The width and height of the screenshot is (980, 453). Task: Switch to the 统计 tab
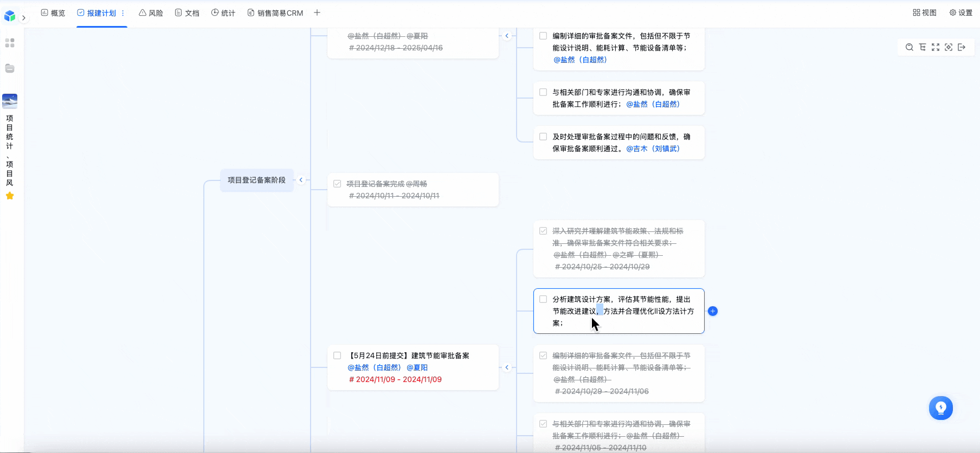(x=223, y=13)
